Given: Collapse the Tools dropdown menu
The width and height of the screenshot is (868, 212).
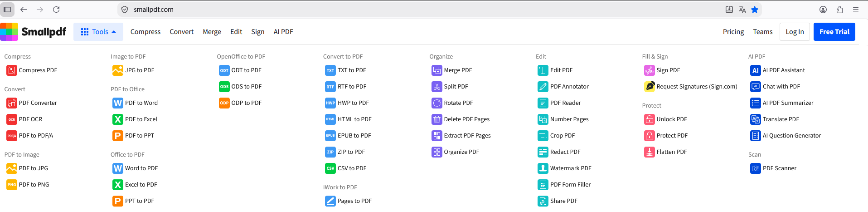Looking at the screenshot, I should pyautogui.click(x=98, y=32).
